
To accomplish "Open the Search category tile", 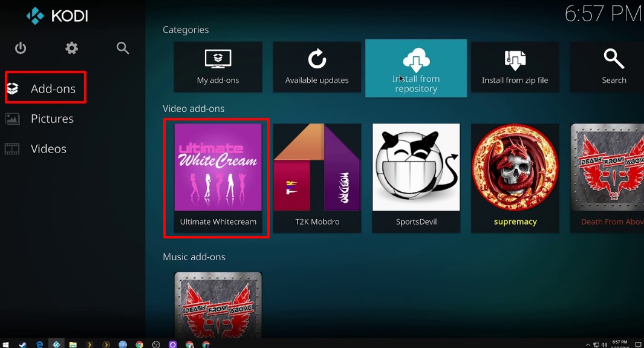I will 607,67.
